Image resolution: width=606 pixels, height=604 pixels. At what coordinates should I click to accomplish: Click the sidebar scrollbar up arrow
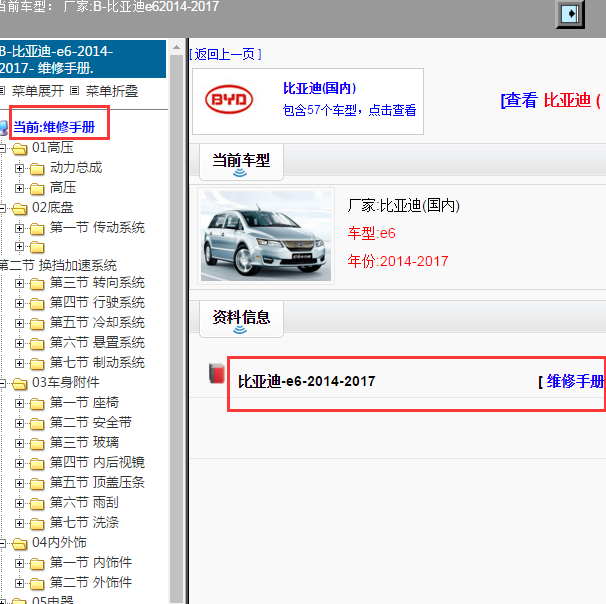176,48
